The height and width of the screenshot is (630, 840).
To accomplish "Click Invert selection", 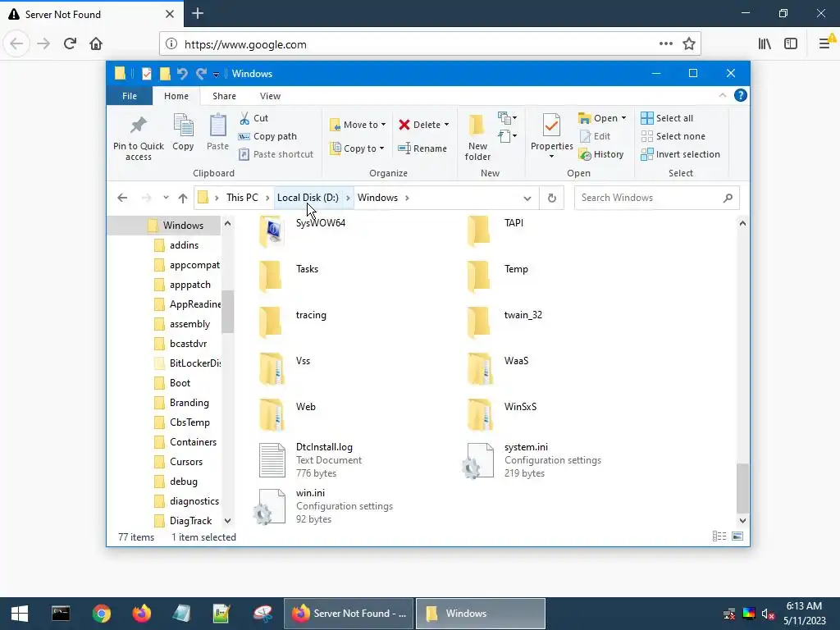I will click(x=680, y=154).
